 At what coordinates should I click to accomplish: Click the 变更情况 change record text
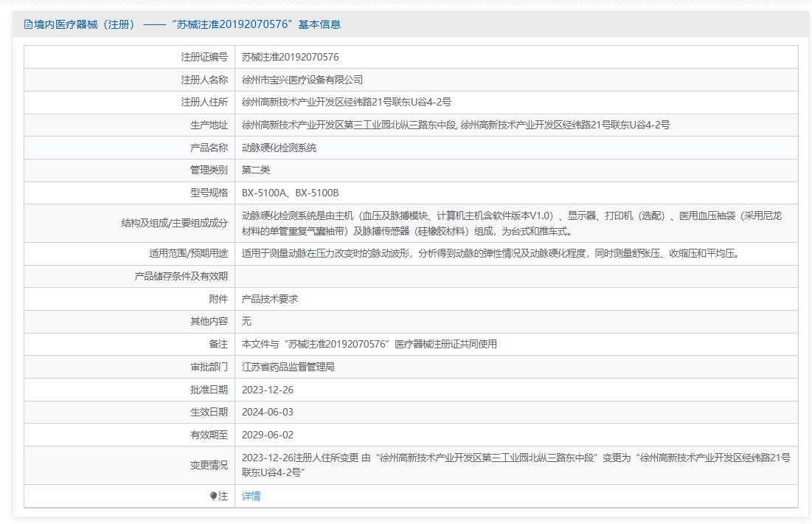click(516, 465)
